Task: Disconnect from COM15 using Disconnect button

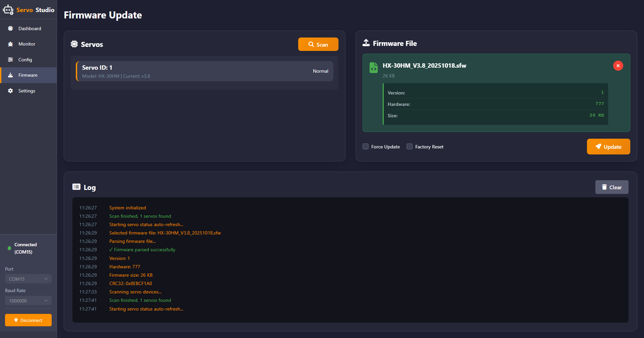Action: click(x=28, y=320)
